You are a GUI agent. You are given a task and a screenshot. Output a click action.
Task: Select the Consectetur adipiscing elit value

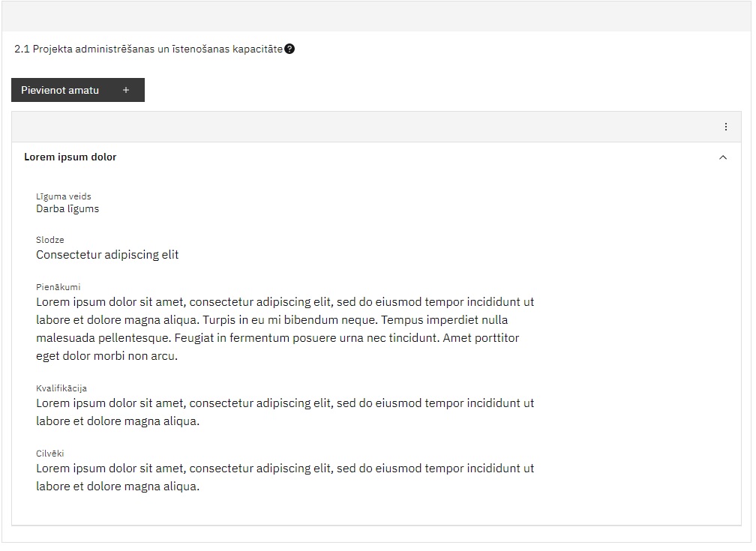(107, 255)
